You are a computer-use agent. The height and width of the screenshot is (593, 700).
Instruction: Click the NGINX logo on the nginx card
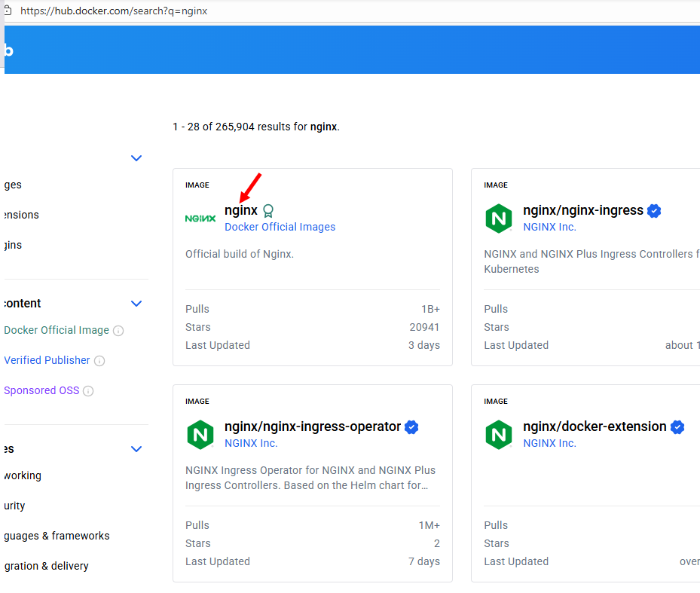tap(200, 219)
